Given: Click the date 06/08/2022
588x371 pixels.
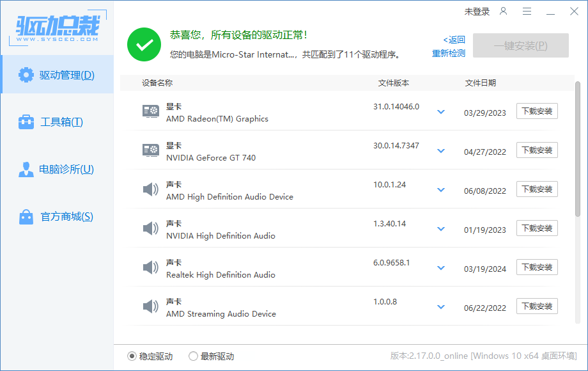Looking at the screenshot, I should tap(485, 191).
